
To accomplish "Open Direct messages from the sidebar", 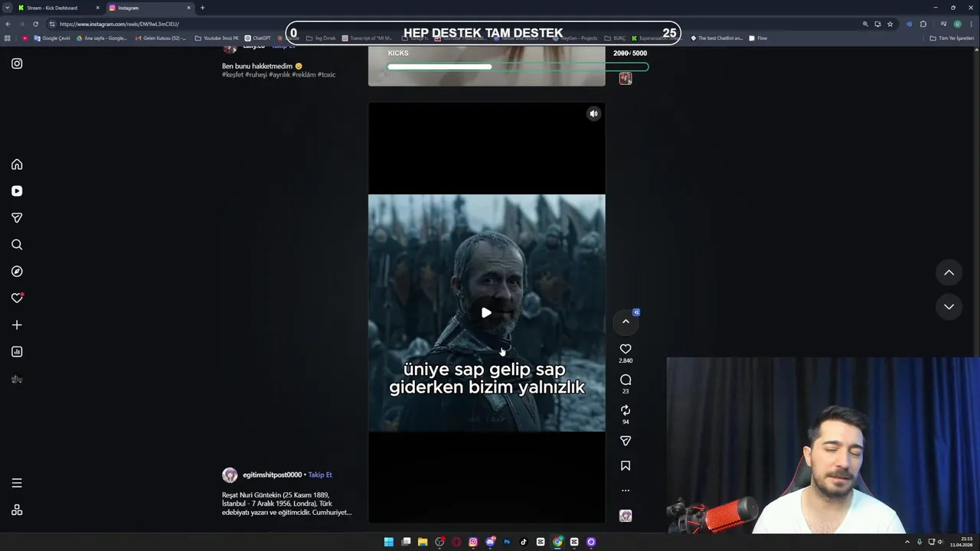I will 17,218.
